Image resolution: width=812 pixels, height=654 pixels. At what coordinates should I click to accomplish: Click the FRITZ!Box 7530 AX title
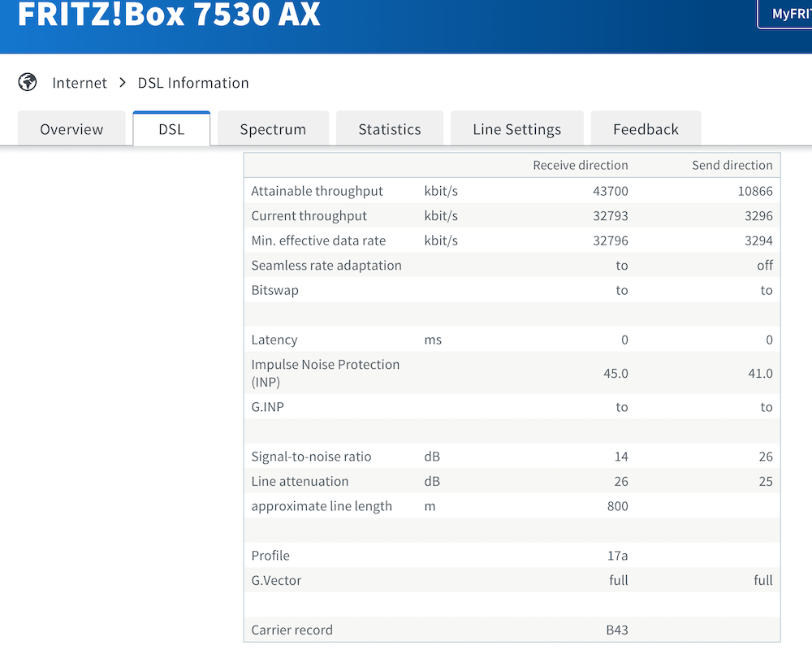pos(169,14)
